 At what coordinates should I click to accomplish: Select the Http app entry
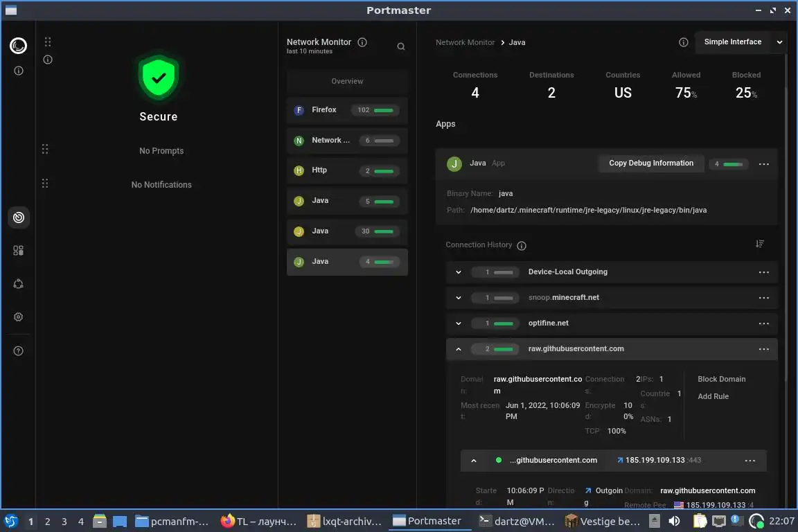[x=347, y=170]
